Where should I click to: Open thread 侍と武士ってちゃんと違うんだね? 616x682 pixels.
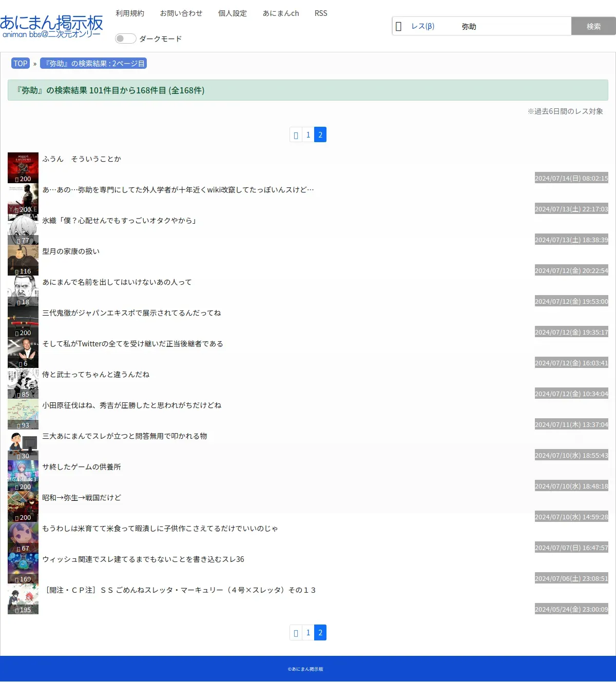96,375
